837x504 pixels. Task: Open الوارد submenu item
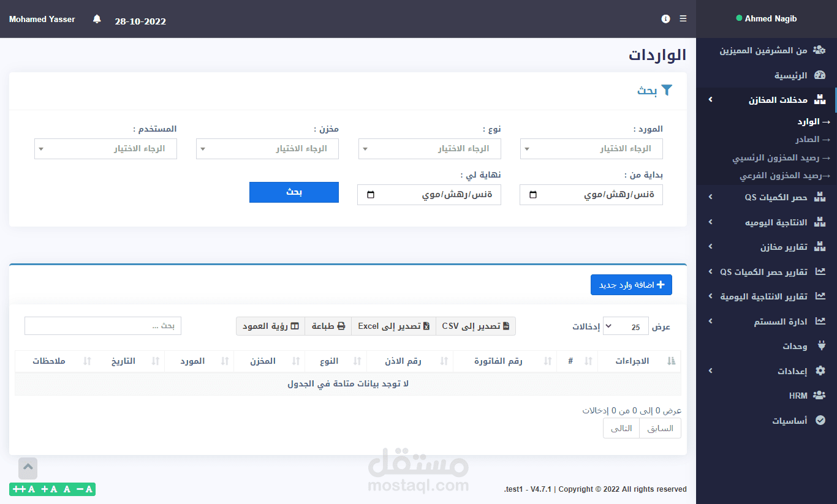(814, 122)
